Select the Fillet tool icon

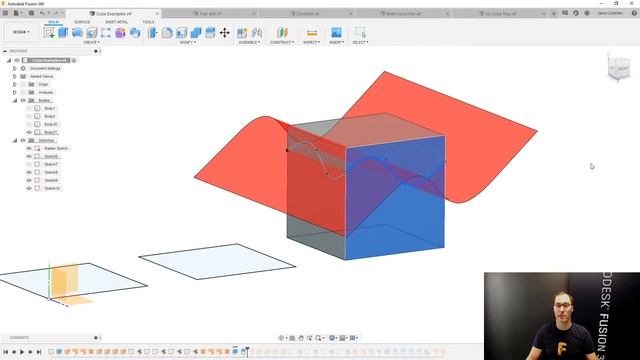tap(167, 33)
